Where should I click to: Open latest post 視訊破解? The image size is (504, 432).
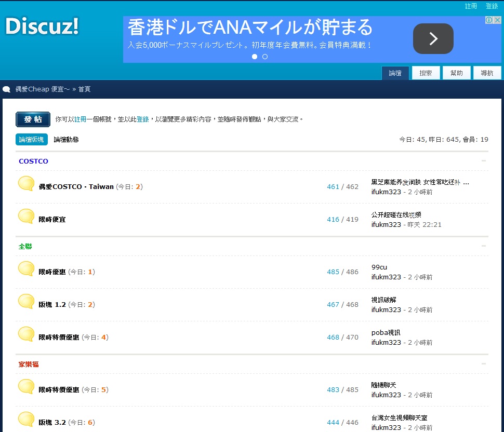[384, 300]
